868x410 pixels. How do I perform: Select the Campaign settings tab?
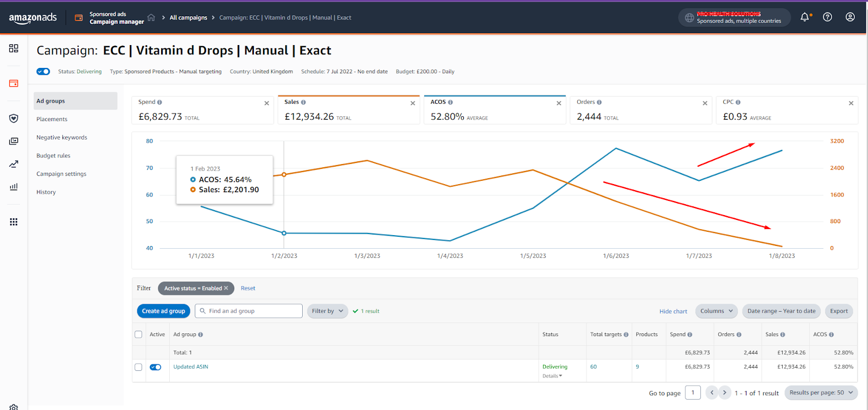point(61,174)
